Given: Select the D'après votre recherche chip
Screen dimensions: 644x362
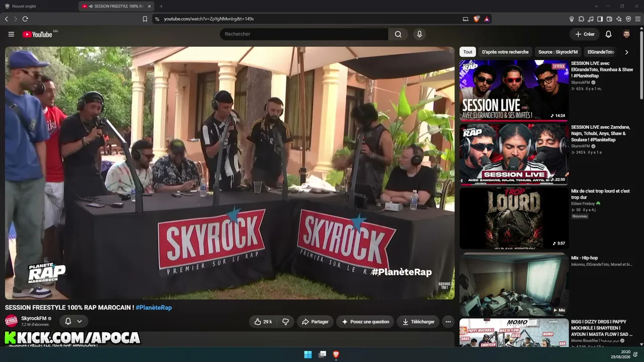Looking at the screenshot, I should pos(505,52).
